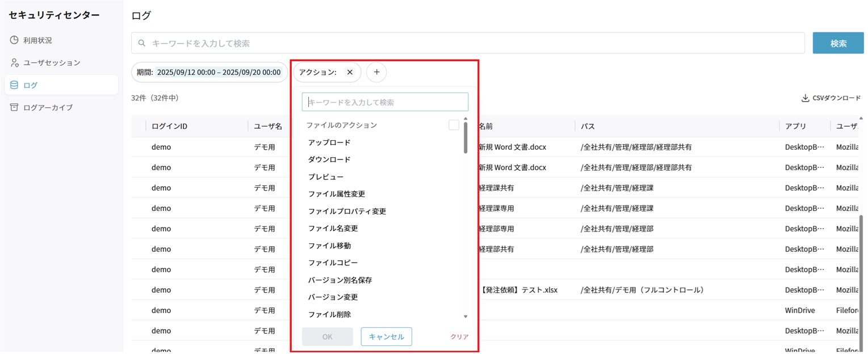Image resolution: width=868 pixels, height=354 pixels.
Task: Click the magnifier icon in search bar
Action: [142, 43]
